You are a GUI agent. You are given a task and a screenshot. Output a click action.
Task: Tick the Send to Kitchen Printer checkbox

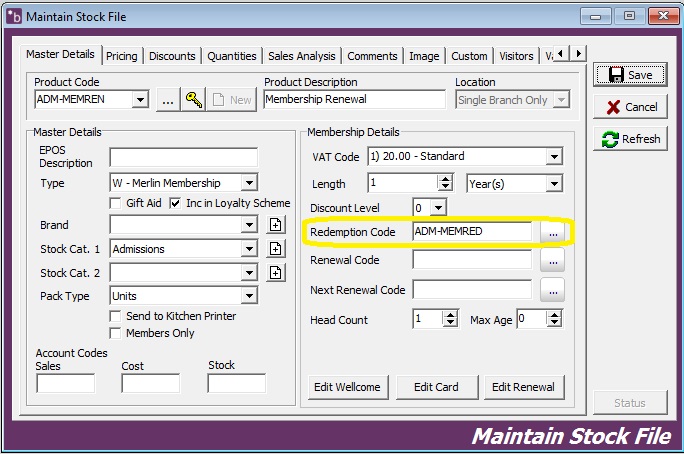point(116,316)
